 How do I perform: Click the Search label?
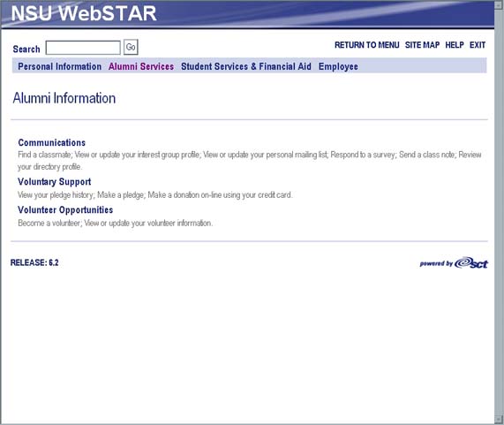pos(26,49)
